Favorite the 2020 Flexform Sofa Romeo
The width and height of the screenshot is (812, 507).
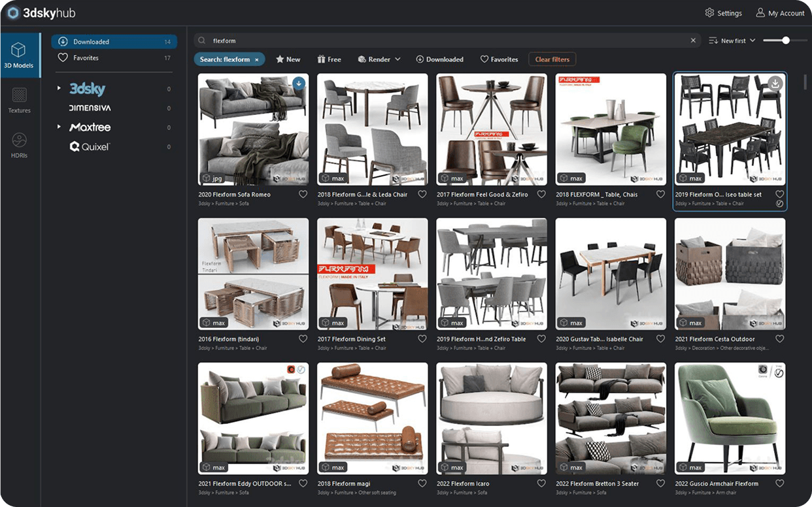(303, 195)
